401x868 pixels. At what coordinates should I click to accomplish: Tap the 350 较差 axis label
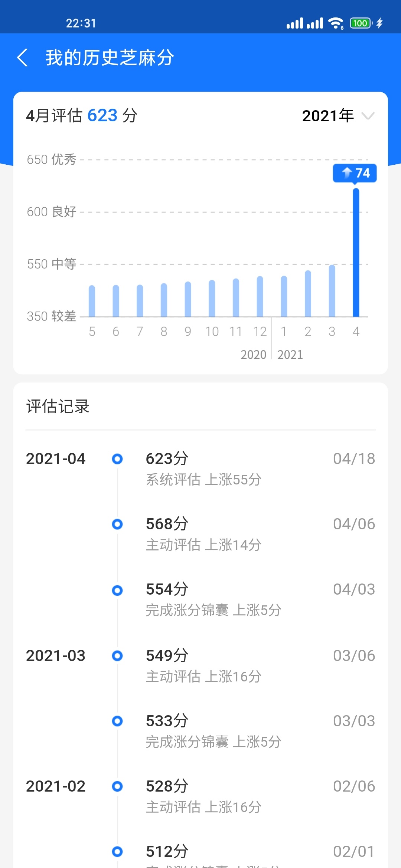pyautogui.click(x=52, y=316)
